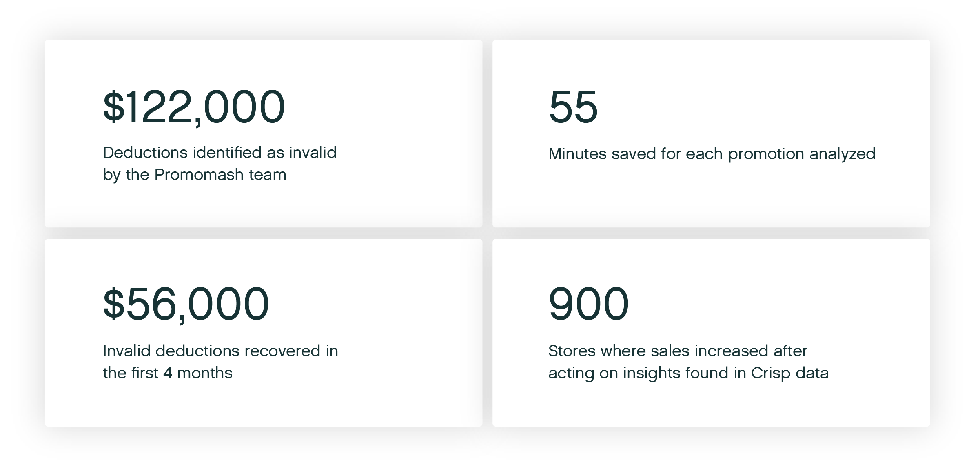Click the number 900 headline
This screenshot has width=980, height=467.
589,304
